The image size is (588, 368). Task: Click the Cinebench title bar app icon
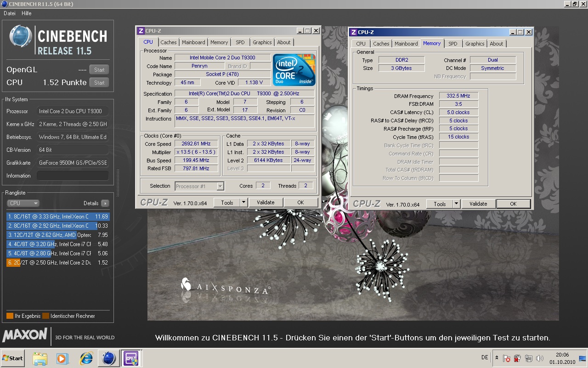4,4
